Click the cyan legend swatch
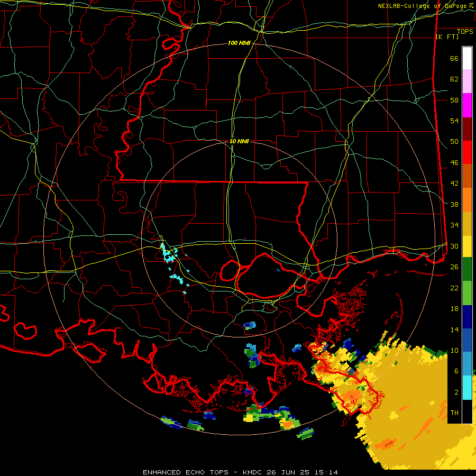The height and width of the screenshot is (476, 476). pyautogui.click(x=467, y=388)
